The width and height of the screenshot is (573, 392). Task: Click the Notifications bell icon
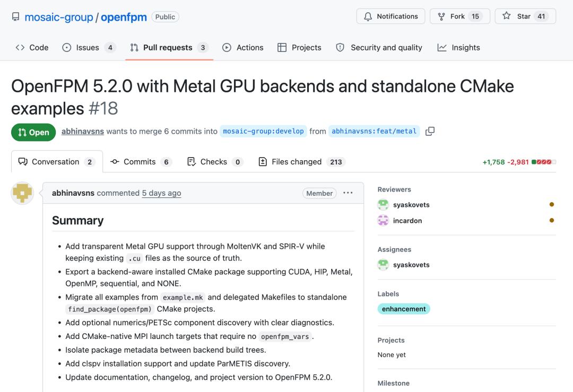tap(368, 16)
